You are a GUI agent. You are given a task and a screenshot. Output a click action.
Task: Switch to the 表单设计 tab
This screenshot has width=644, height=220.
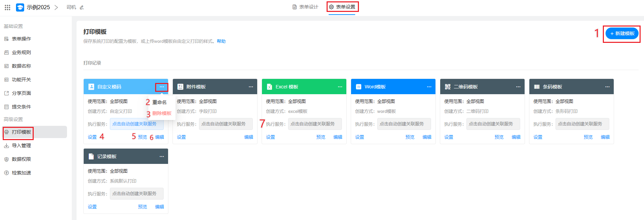pos(306,7)
